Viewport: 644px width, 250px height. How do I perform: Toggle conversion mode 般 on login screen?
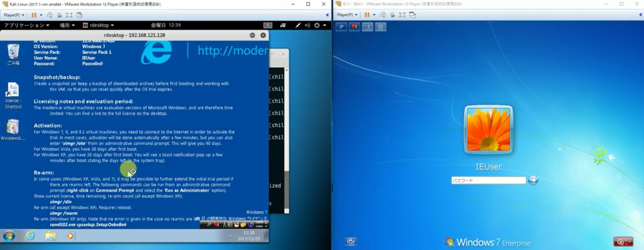click(380, 27)
